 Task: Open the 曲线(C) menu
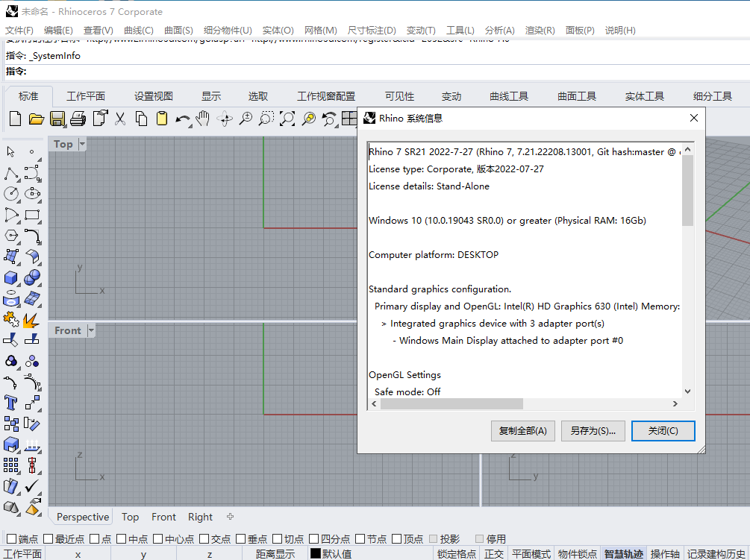(x=138, y=30)
